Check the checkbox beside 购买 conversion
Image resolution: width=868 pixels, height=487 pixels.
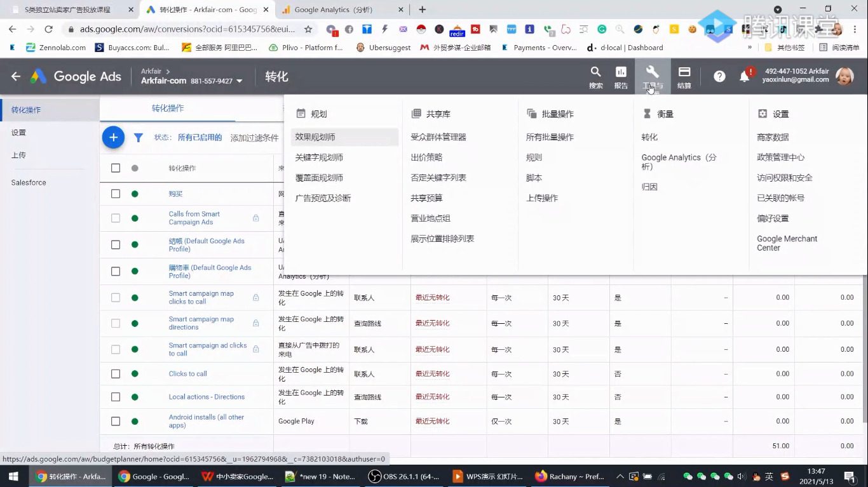tap(115, 193)
